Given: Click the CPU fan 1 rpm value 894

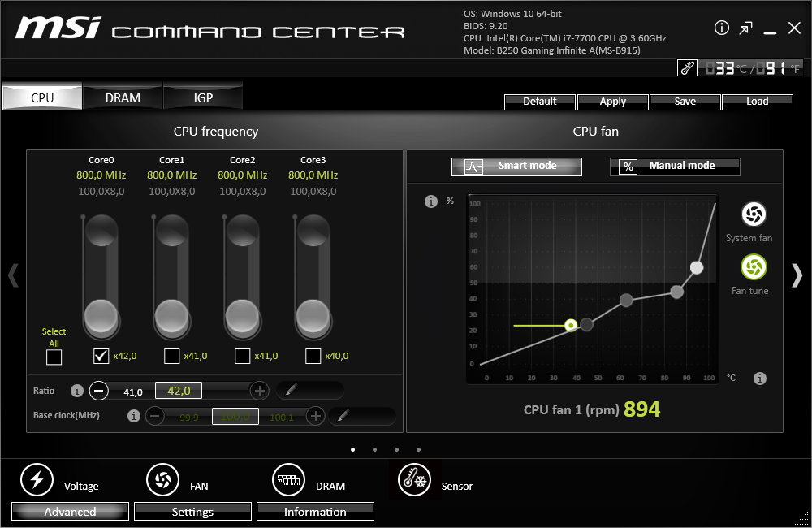Looking at the screenshot, I should [642, 409].
